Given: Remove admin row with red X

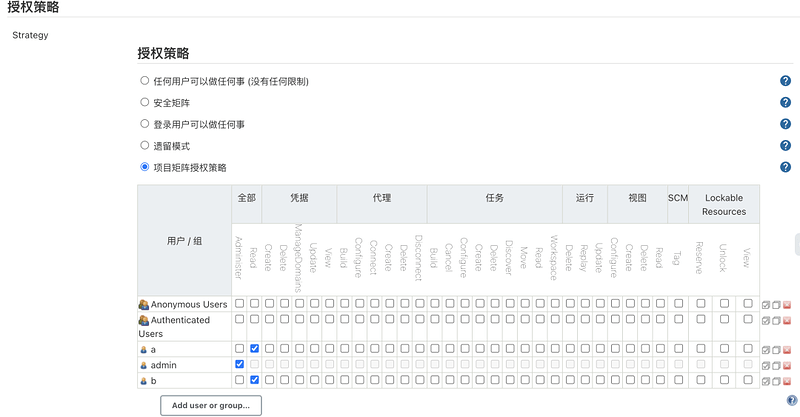Looking at the screenshot, I should point(787,365).
